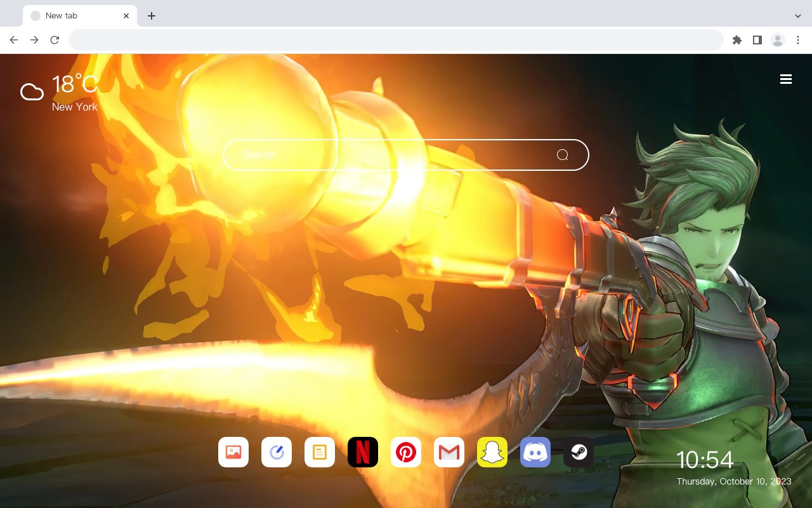The width and height of the screenshot is (812, 508).
Task: Click the New York location label
Action: [x=75, y=107]
